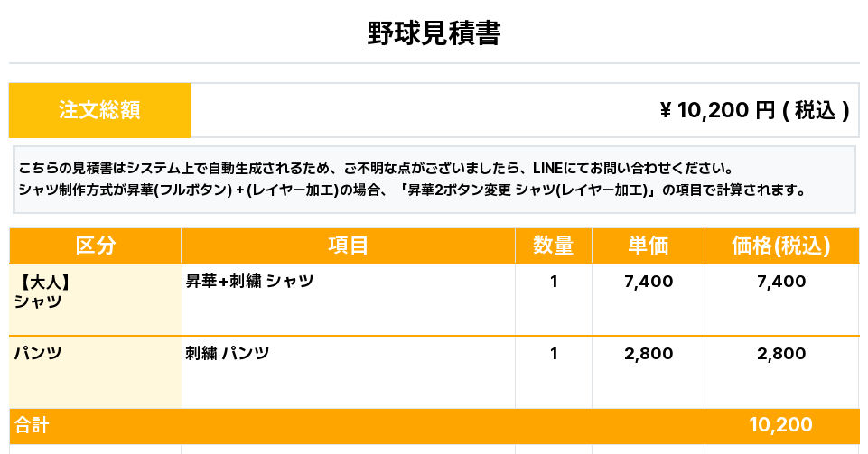Select the 区分 column header
This screenshot has height=454, width=868.
pyautogui.click(x=96, y=246)
